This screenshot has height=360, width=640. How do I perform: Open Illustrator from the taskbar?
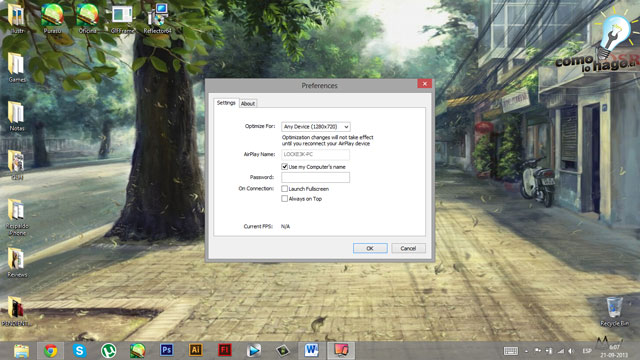coord(196,350)
